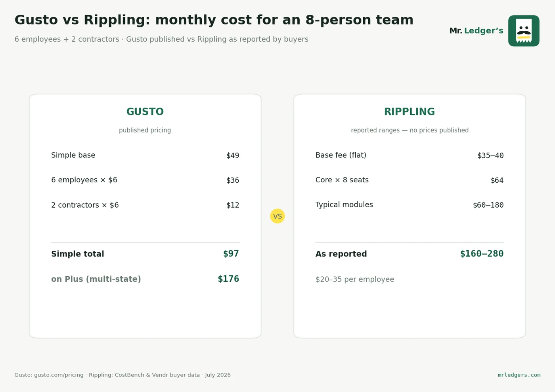This screenshot has width=555, height=392.
Task: Click the $64 Core seats value
Action: click(497, 180)
